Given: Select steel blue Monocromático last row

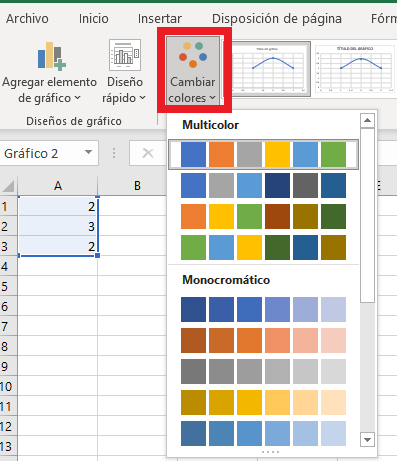Looking at the screenshot, I should [x=263, y=433].
